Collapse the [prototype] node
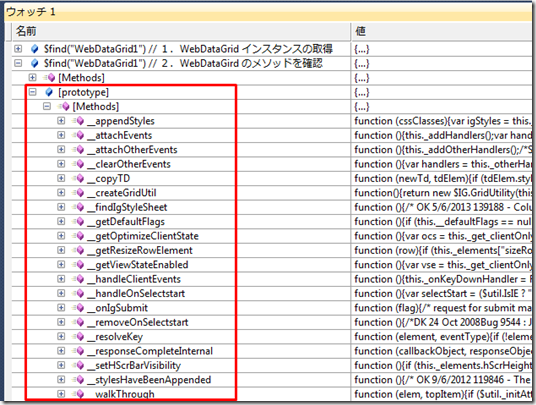The image size is (536, 405). (x=32, y=92)
